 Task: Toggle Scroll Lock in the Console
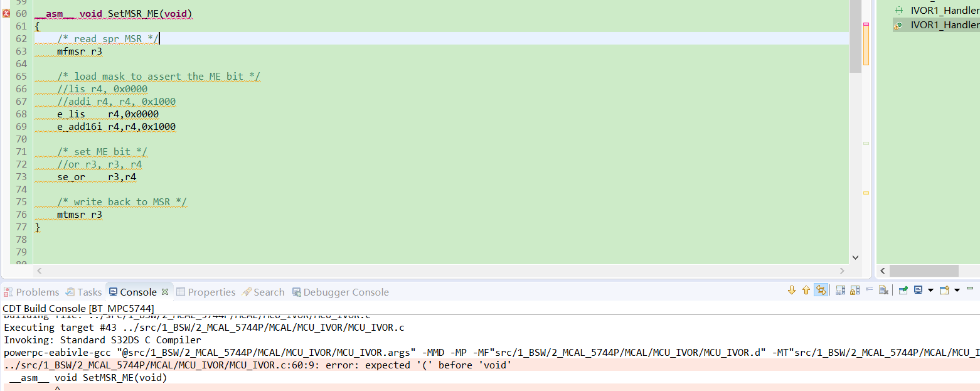[x=853, y=290]
